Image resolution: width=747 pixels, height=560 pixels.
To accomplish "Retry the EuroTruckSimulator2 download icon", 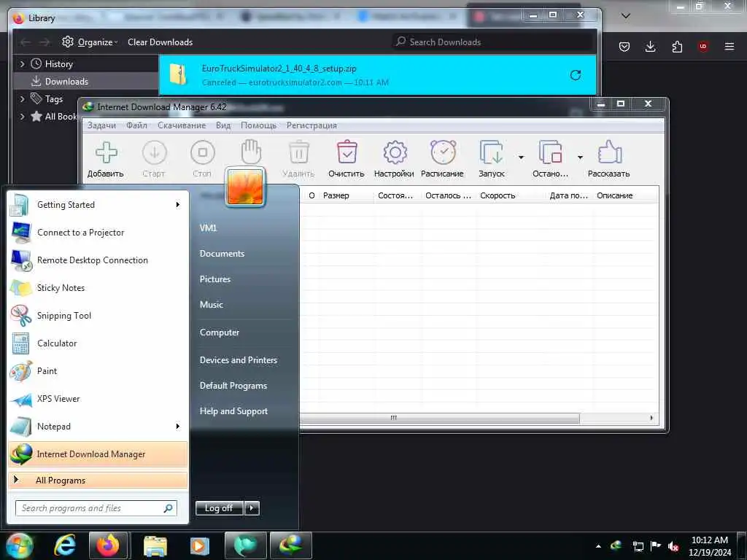I will click(576, 75).
